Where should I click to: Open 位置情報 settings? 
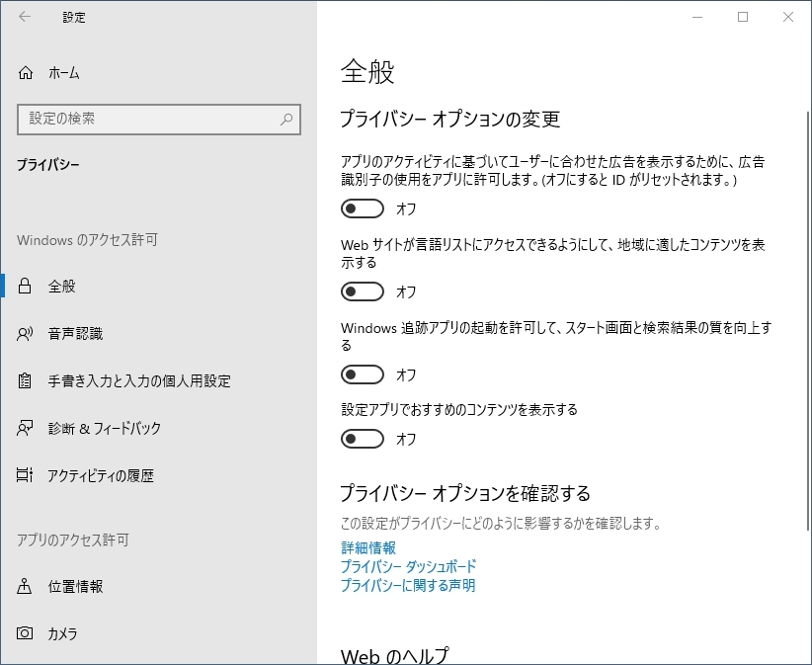coord(158,586)
